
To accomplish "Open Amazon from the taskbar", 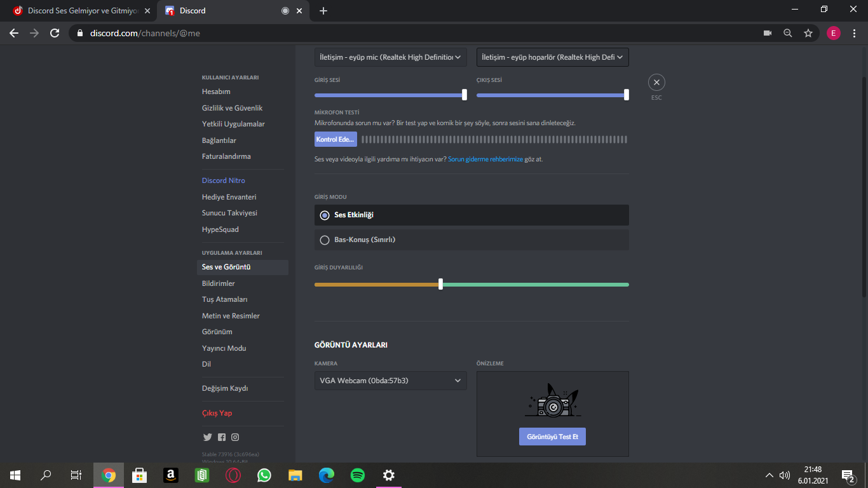I will click(x=170, y=475).
